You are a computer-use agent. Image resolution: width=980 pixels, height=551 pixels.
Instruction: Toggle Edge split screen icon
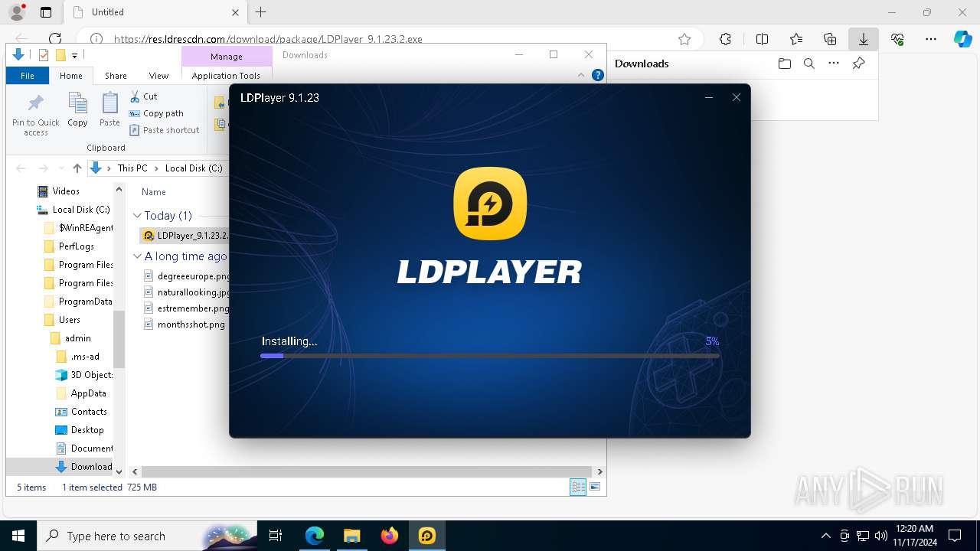tap(762, 39)
